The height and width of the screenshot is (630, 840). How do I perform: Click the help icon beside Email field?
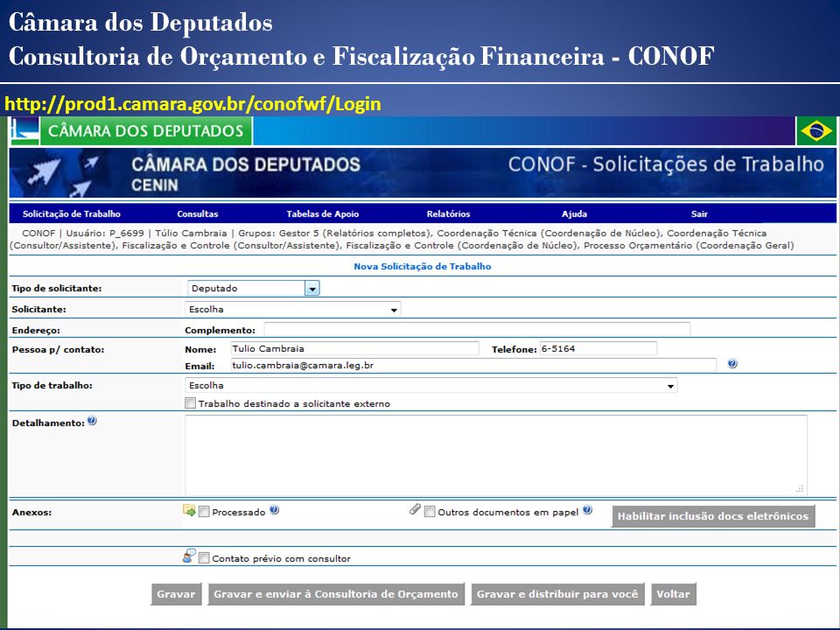coord(732,364)
